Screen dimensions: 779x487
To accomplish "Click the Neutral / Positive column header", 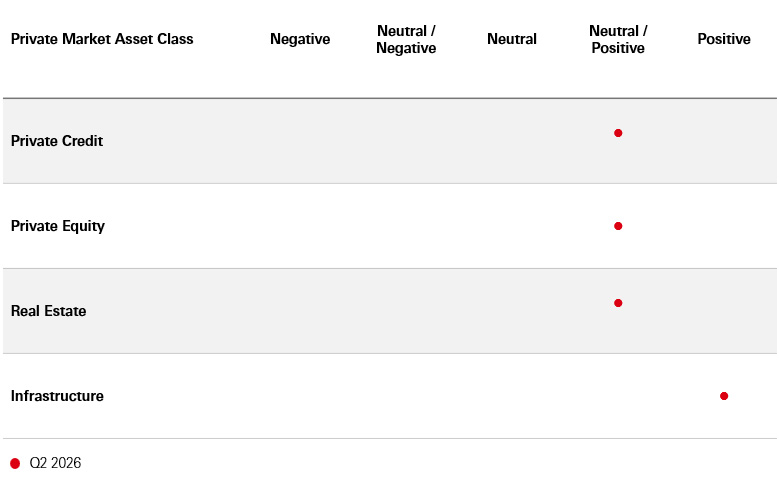I will (618, 40).
